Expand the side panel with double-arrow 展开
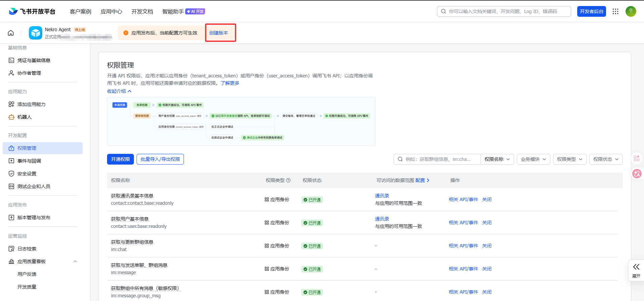The image size is (644, 301). (636, 270)
